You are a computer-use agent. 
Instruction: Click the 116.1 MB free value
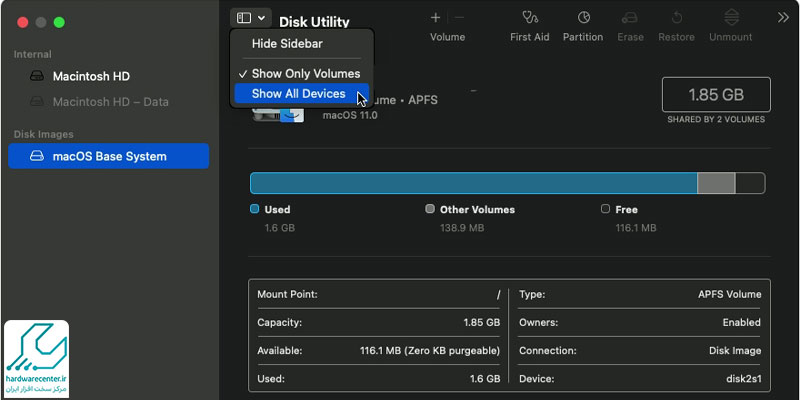tap(636, 228)
